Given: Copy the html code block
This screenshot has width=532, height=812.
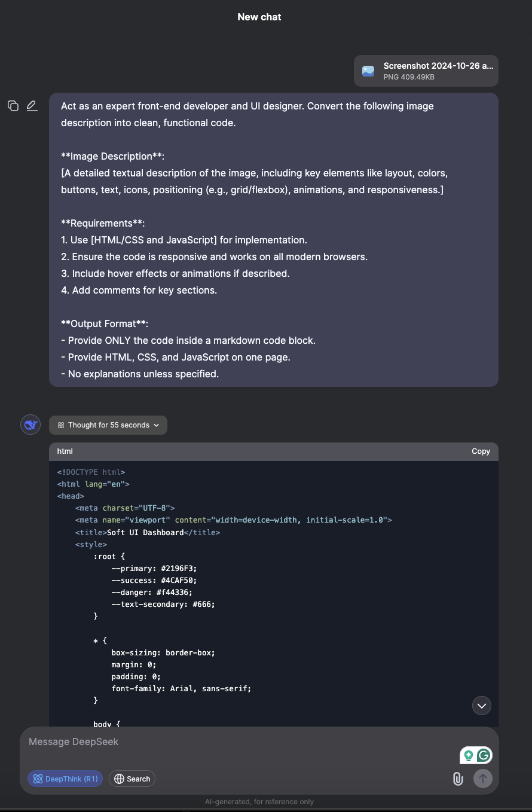Looking at the screenshot, I should (x=481, y=451).
